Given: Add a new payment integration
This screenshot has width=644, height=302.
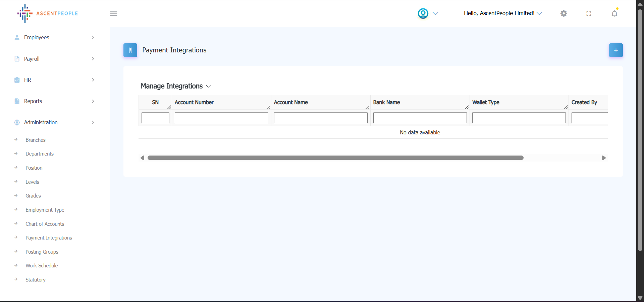Looking at the screenshot, I should pyautogui.click(x=616, y=50).
